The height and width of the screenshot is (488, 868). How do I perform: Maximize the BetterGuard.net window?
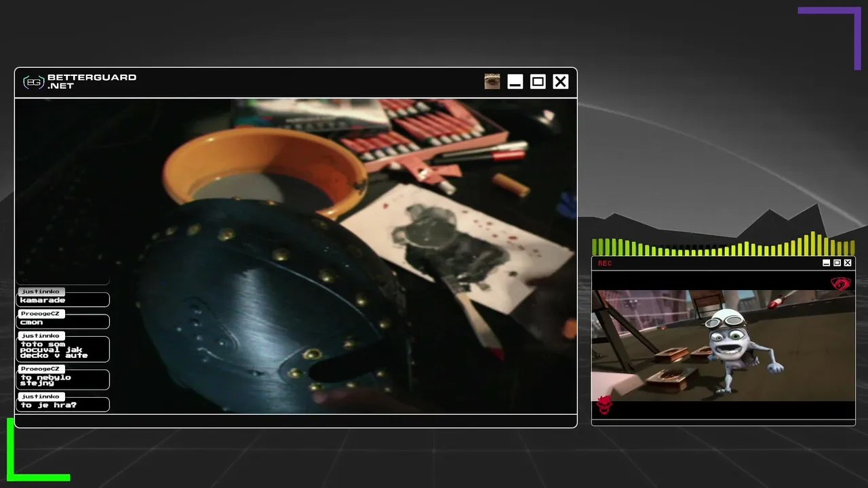pyautogui.click(x=538, y=82)
